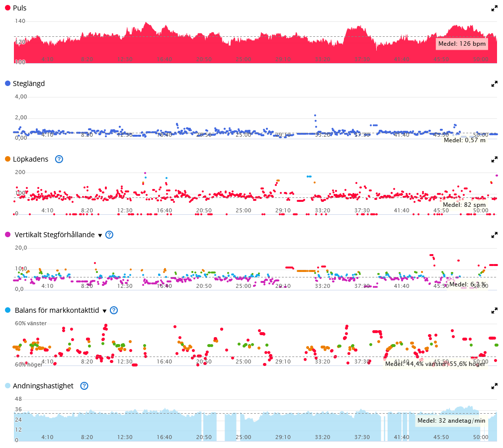Expand the Vertikalt Stegförhållande chart to fullscreen
Viewport: 503px width, 448px height.
tap(495, 235)
